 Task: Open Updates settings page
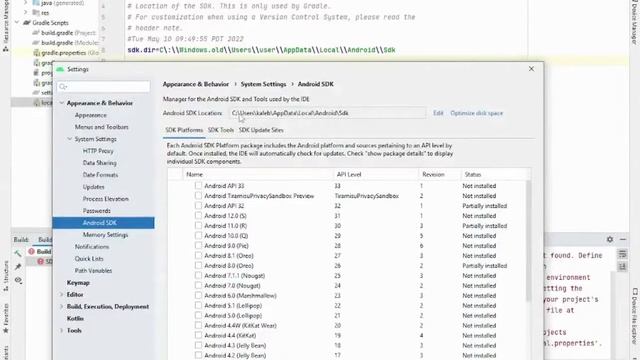point(93,187)
